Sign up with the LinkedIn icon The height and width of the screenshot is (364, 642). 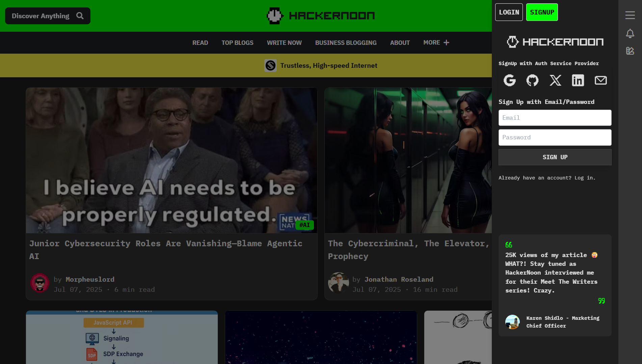coord(578,80)
